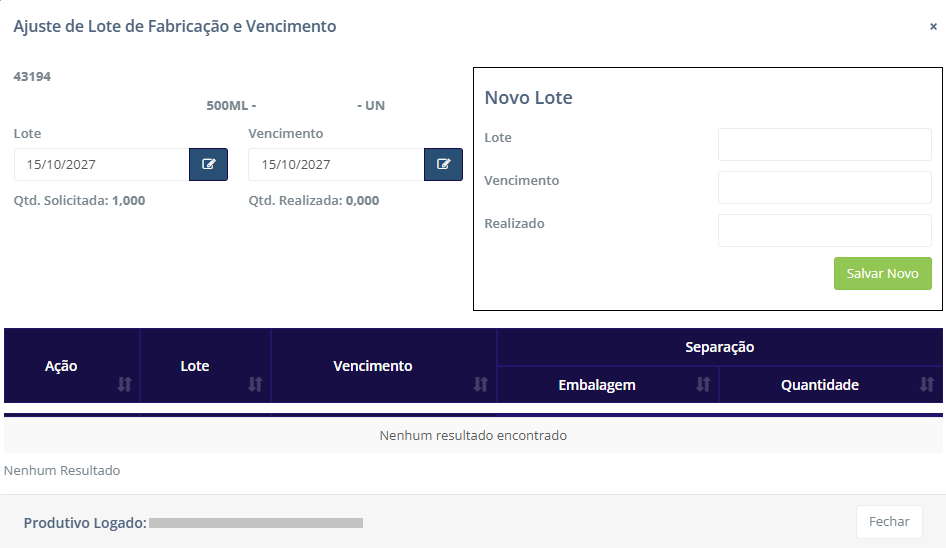Click the existing Lote field showing 15/10/2027
This screenshot has width=946, height=548.
[101, 165]
